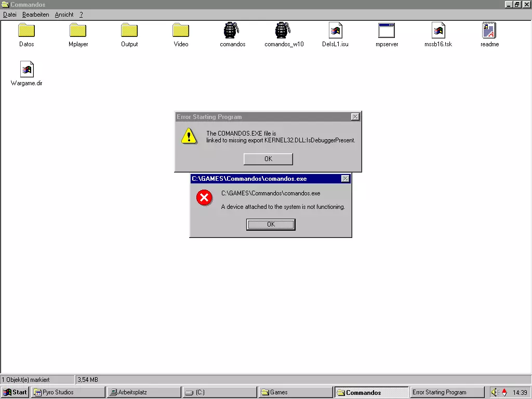532x399 pixels.
Task: Select the comandos grenade executable icon
Action: (232, 30)
